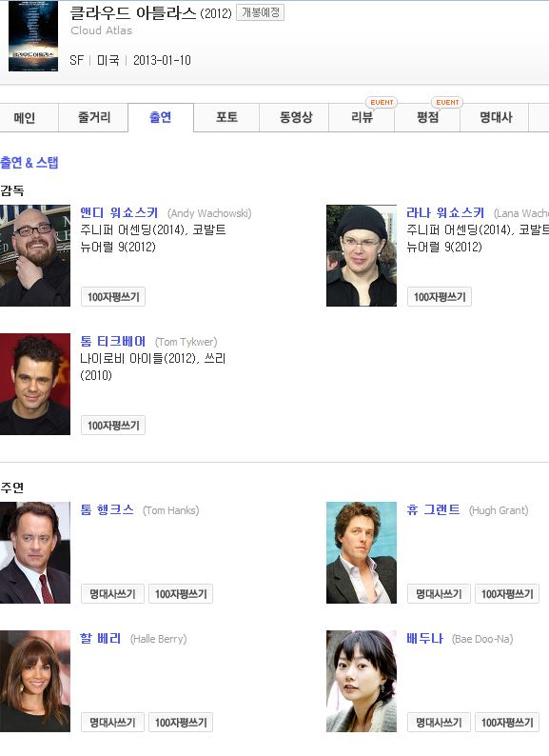Image resolution: width=549 pixels, height=756 pixels.
Task: Open the 포토 tab
Action: [x=226, y=117]
